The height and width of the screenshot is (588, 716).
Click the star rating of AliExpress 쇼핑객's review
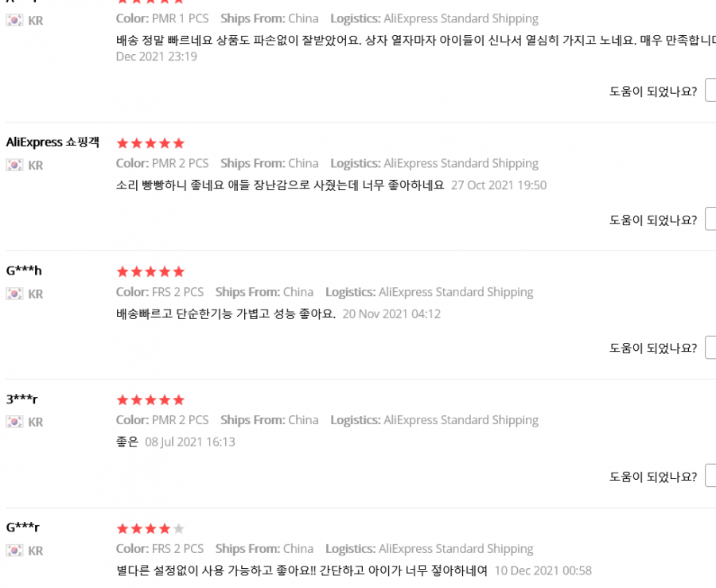click(x=150, y=143)
